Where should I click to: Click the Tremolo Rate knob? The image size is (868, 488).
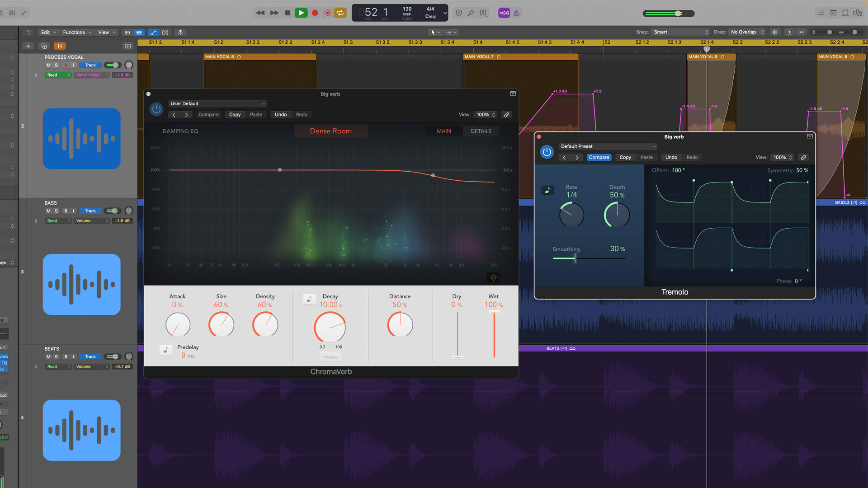pyautogui.click(x=571, y=215)
